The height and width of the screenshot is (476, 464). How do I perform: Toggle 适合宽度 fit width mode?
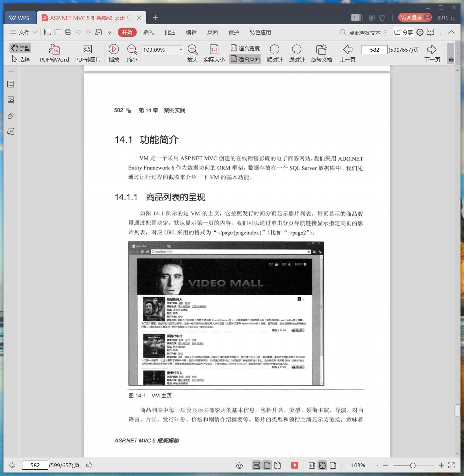245,48
